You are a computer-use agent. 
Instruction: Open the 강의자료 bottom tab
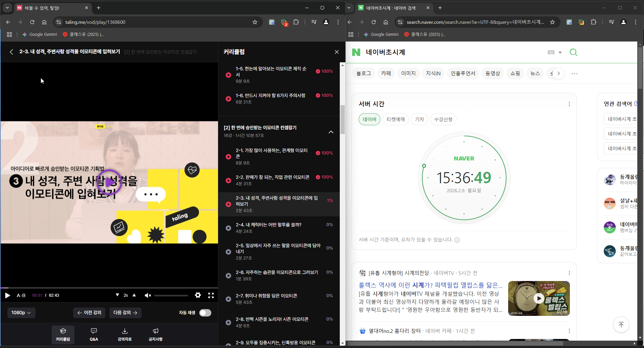click(x=125, y=335)
